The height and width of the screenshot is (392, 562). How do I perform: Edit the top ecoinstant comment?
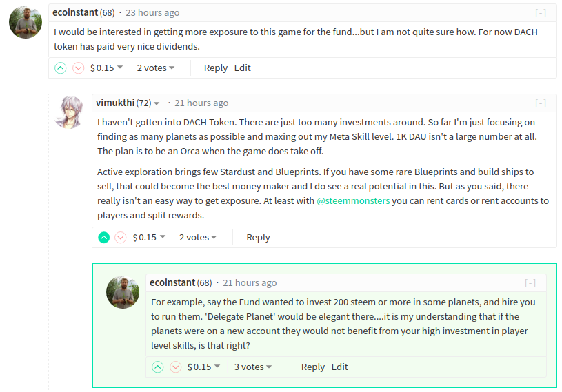(x=242, y=68)
